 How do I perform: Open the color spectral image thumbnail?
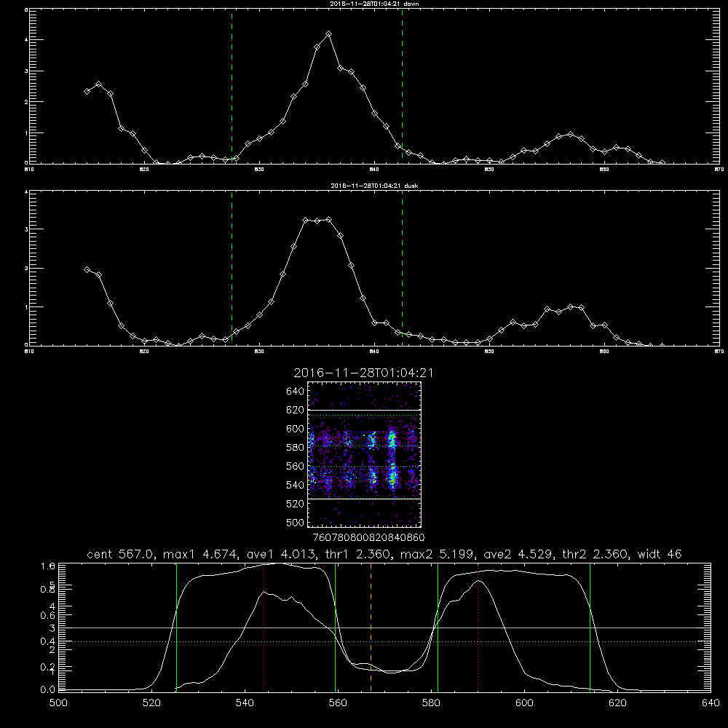pyautogui.click(x=364, y=454)
